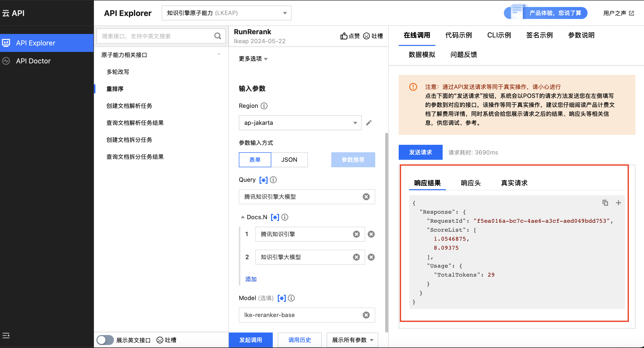Toggle 展示英文接口 switch

click(x=105, y=340)
